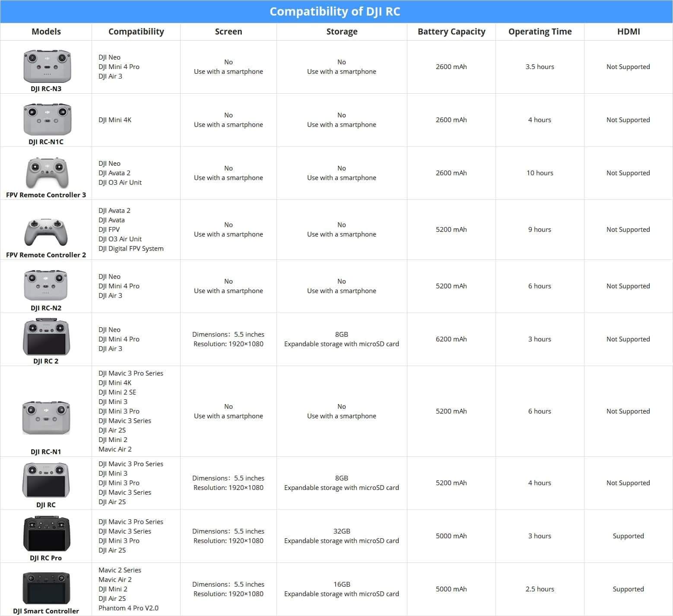This screenshot has height=616, width=673.
Task: Select the FPV Remote Controller 3 image
Action: pos(47,173)
